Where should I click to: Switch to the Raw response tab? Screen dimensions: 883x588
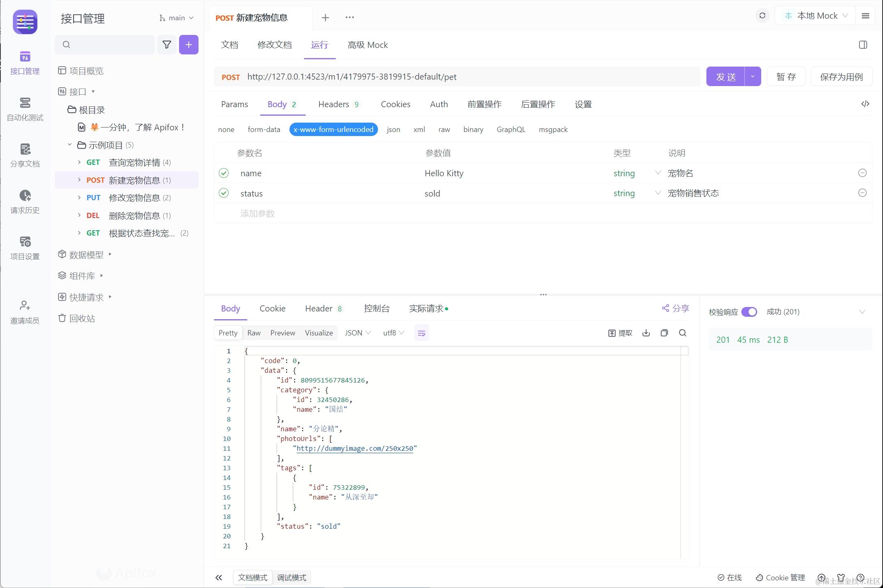254,333
